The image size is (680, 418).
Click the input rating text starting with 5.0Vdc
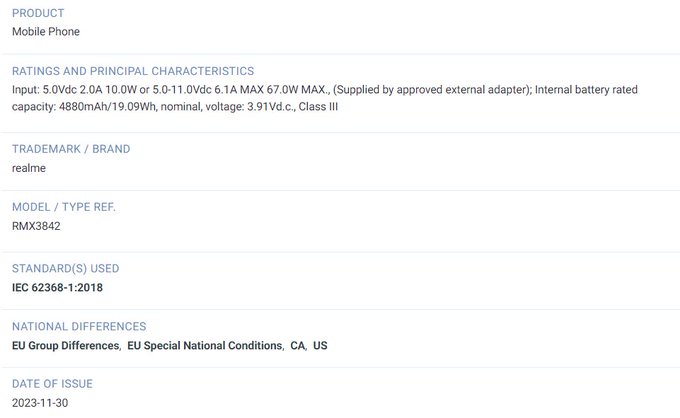325,90
